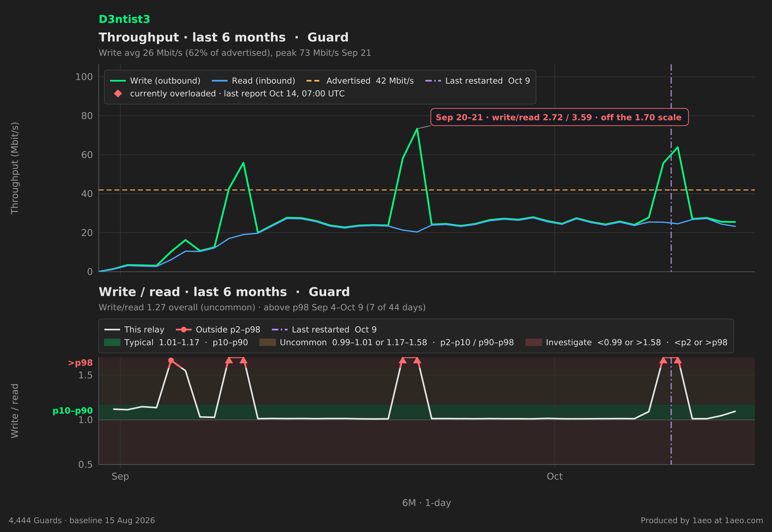Click the 73 Mbit/s peak on the write line
This screenshot has height=532, width=772.
point(417,129)
